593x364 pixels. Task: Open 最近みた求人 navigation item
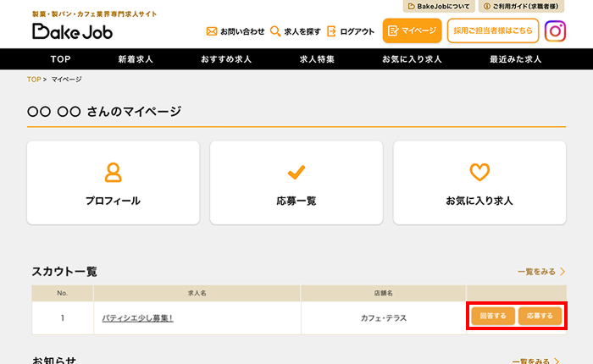coord(514,59)
